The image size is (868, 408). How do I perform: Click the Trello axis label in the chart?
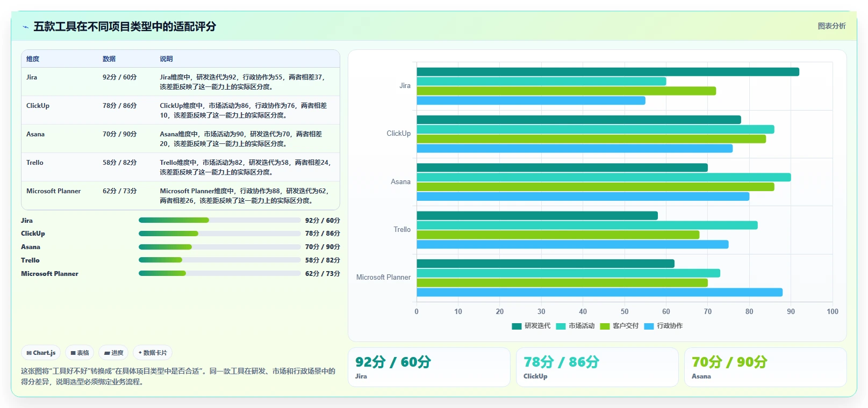click(x=402, y=230)
